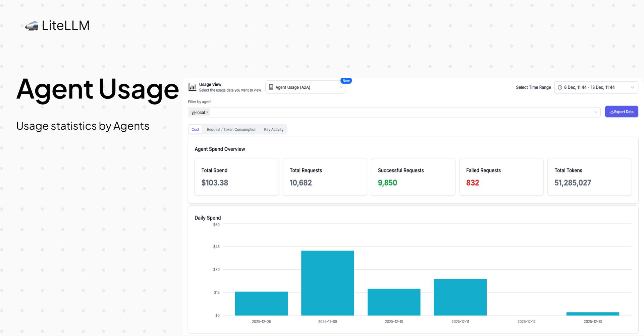Select the 2025-12-08 bar in Daily Spend

pyautogui.click(x=327, y=283)
